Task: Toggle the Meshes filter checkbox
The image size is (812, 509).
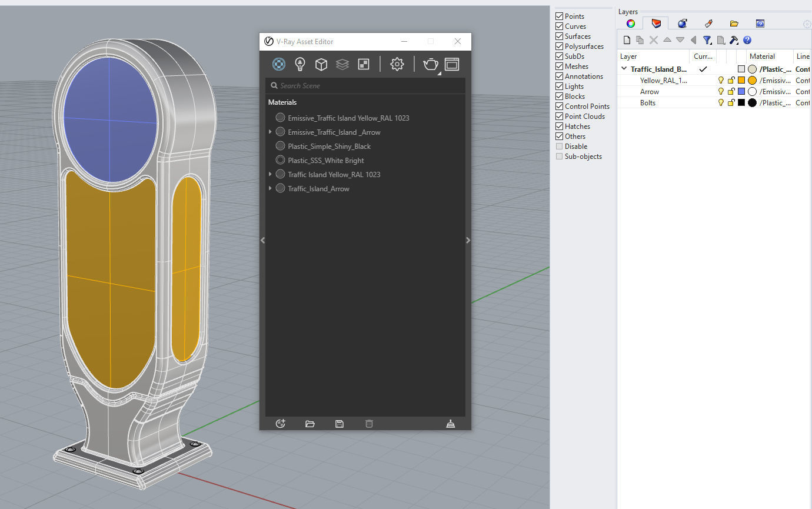Action: pos(560,66)
